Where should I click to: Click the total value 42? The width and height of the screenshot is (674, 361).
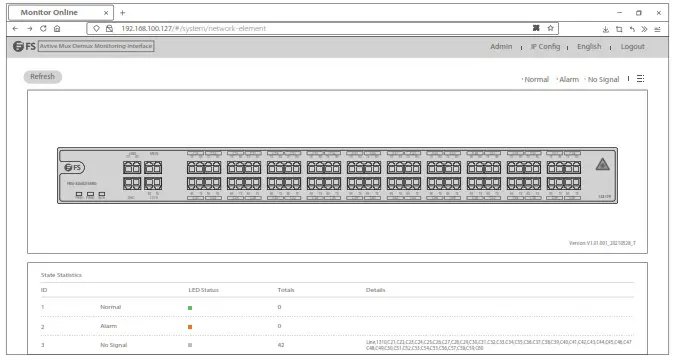coord(281,345)
